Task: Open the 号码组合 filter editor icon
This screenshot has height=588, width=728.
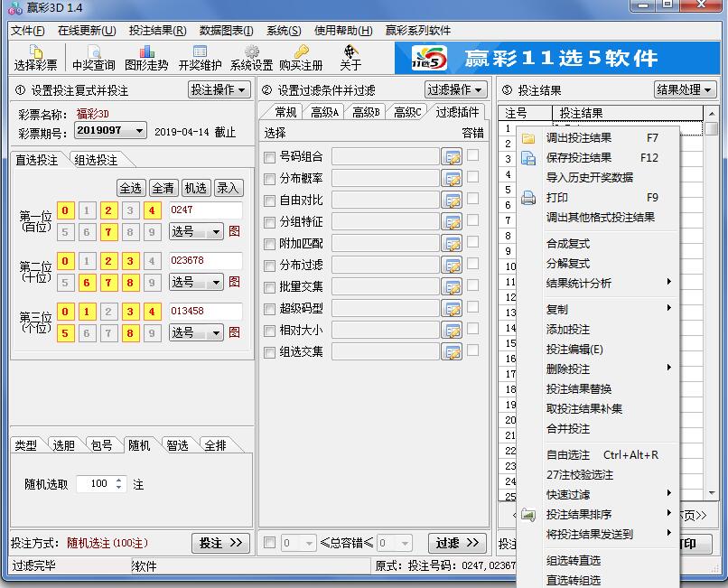Action: (x=452, y=155)
